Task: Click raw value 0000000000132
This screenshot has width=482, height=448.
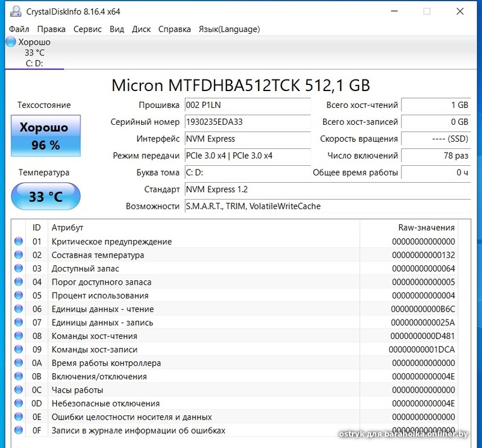Action: [424, 255]
